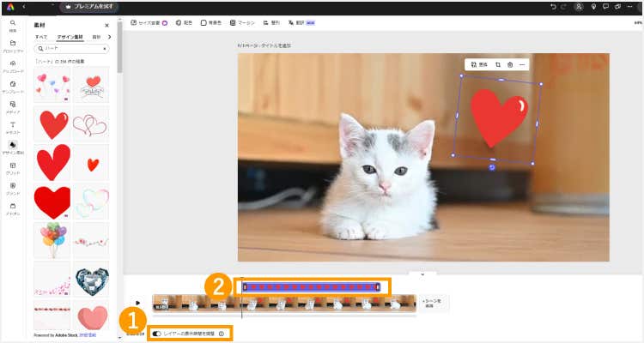Play the video timeline
The width and height of the screenshot is (644, 343).
pos(138,304)
